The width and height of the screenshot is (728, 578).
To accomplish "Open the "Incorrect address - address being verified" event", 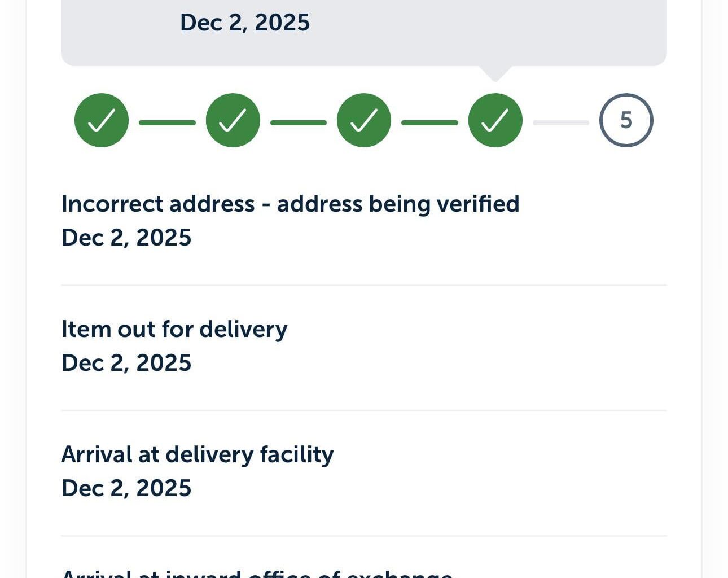I will click(x=290, y=204).
